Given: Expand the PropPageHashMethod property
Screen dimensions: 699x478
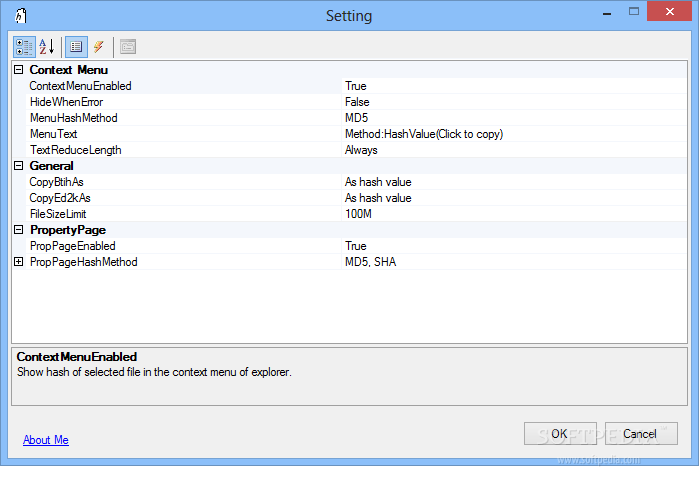Looking at the screenshot, I should [19, 262].
